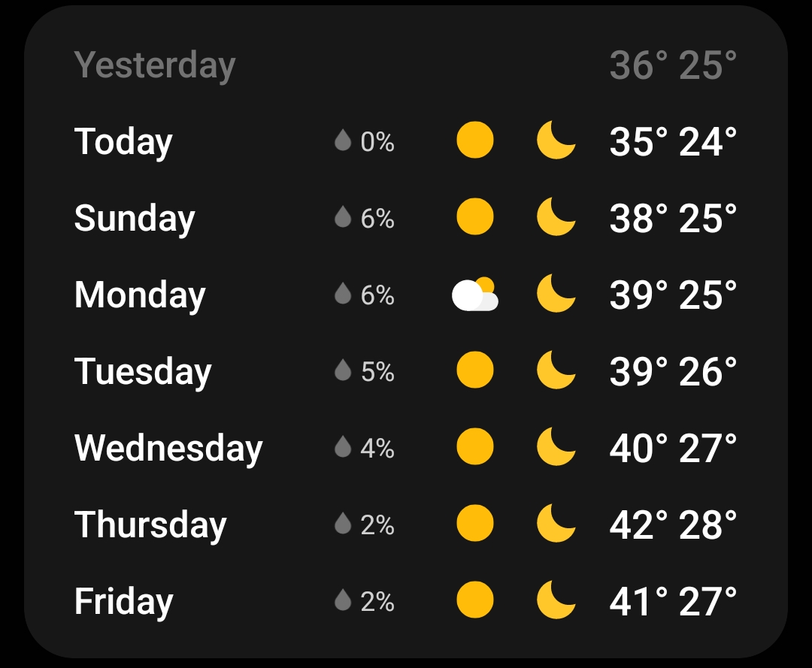Select Wednesday's crescent moon icon

(556, 446)
